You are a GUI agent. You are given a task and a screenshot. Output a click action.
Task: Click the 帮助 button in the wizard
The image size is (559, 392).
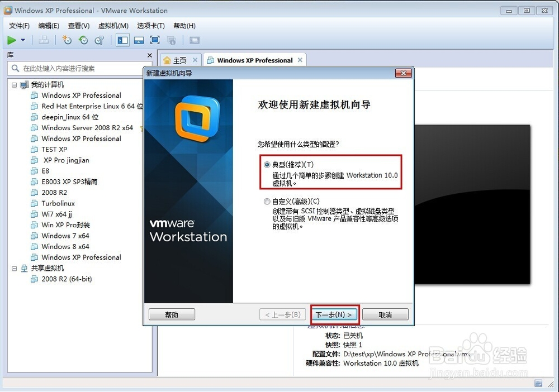click(x=172, y=315)
